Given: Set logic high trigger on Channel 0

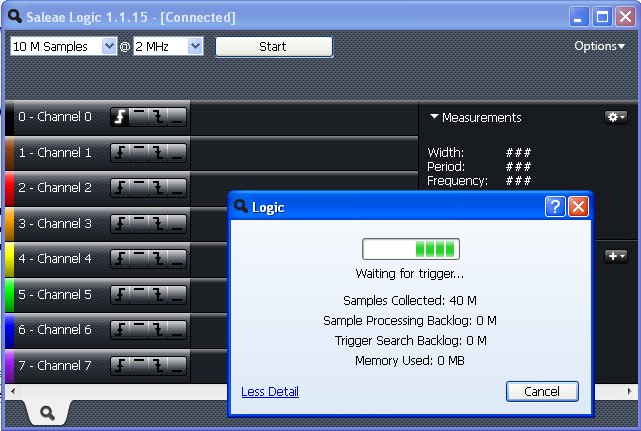Looking at the screenshot, I should point(139,117).
